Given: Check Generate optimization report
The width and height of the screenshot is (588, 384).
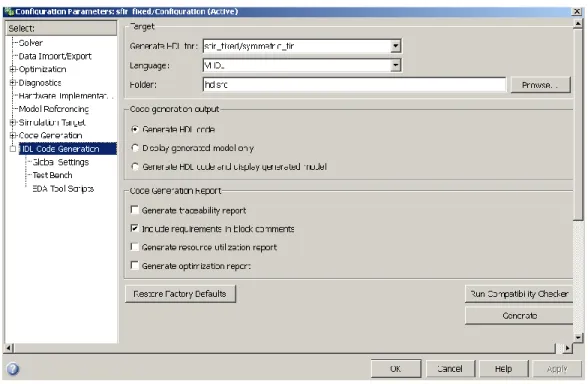Looking at the screenshot, I should (x=134, y=266).
